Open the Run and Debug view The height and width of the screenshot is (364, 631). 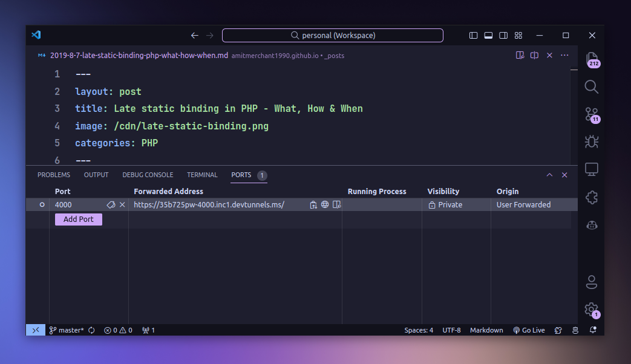(592, 141)
